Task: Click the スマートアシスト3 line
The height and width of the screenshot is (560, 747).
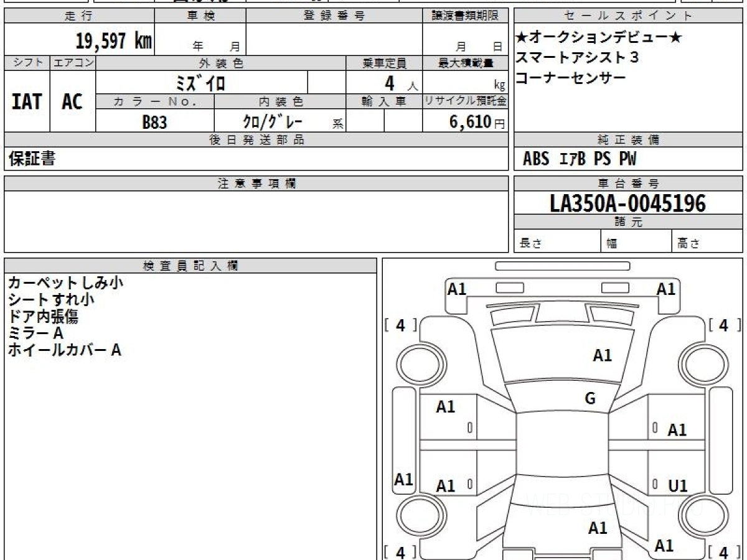Action: pyautogui.click(x=577, y=58)
